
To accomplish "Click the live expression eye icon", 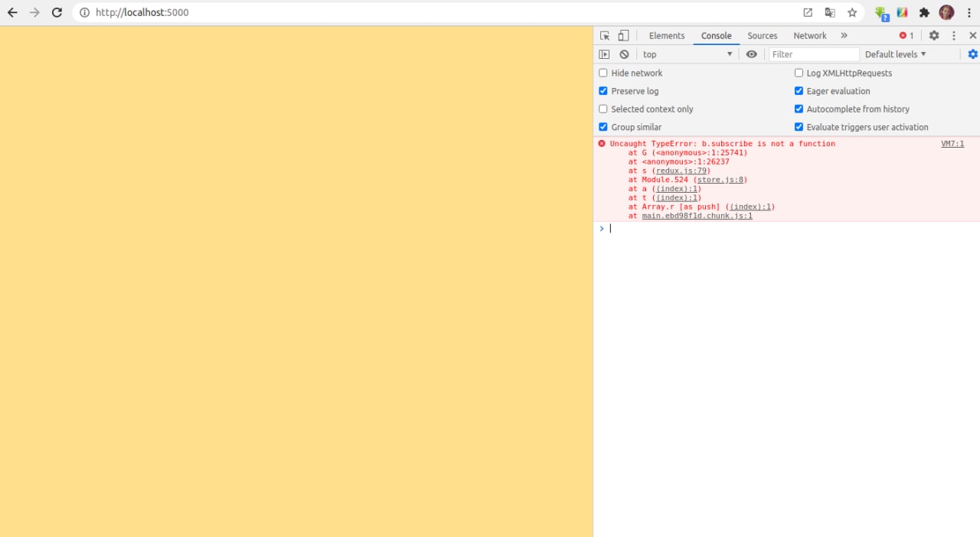I will (751, 54).
